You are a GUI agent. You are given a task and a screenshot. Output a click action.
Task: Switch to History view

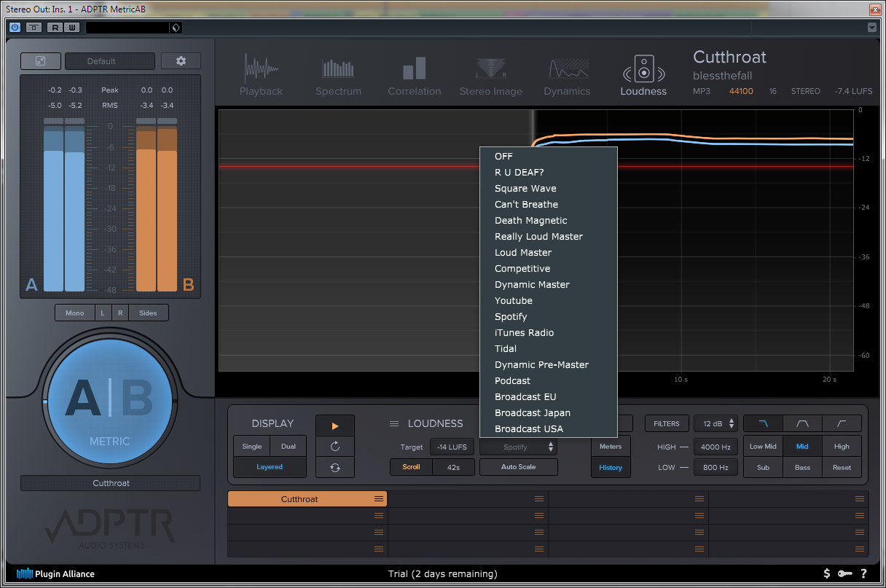pos(611,467)
